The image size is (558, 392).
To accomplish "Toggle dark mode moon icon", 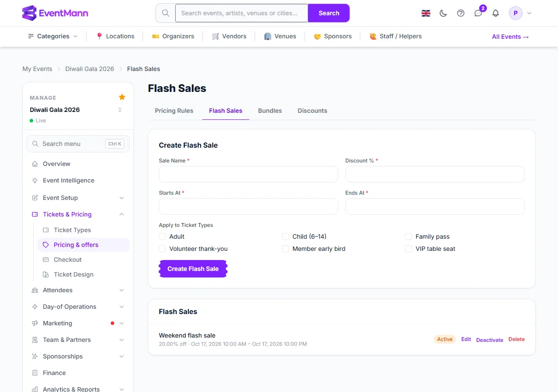I will (443, 13).
